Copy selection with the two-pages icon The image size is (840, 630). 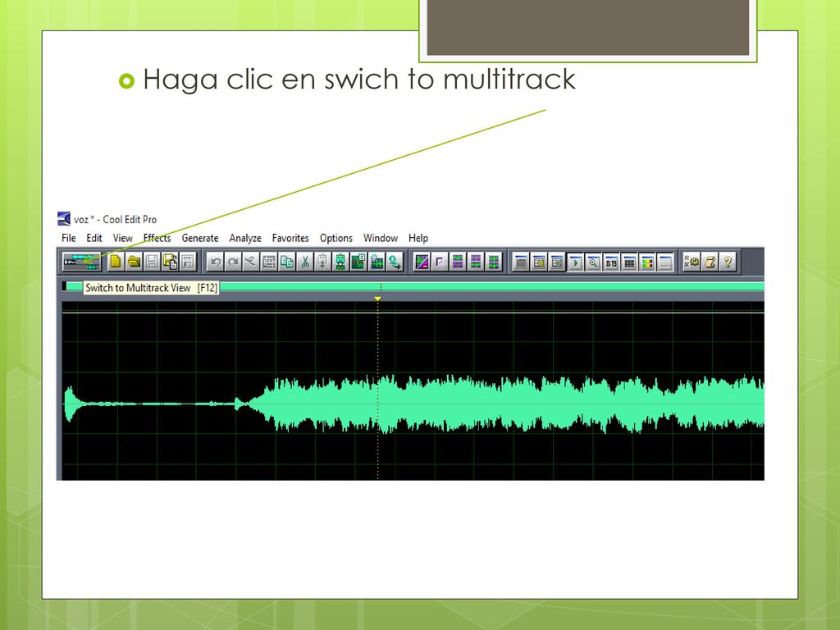287,262
